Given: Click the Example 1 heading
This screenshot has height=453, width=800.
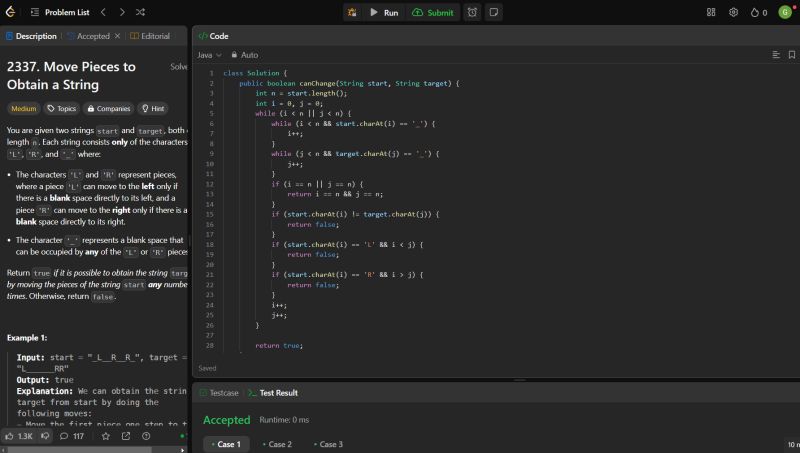Looking at the screenshot, I should tap(27, 338).
